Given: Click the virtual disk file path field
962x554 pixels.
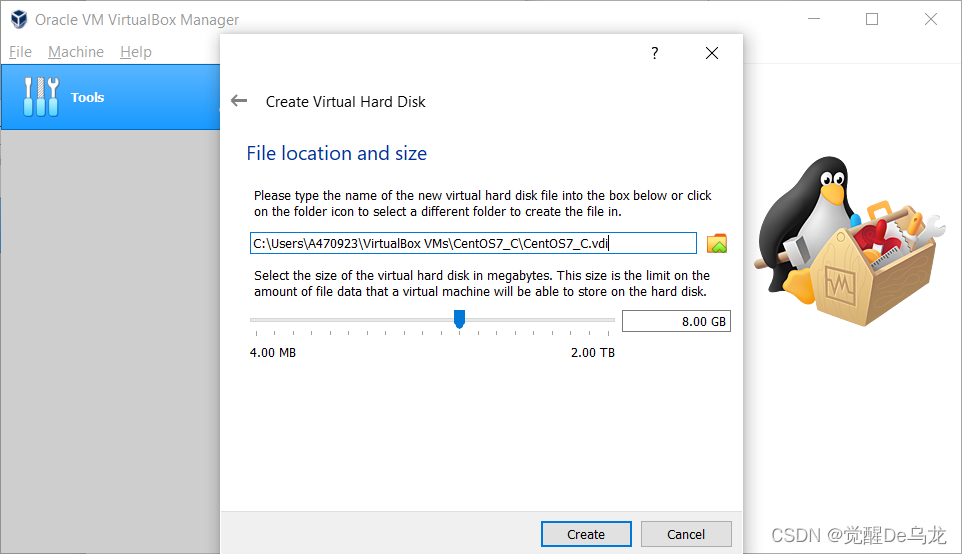Looking at the screenshot, I should click(x=473, y=243).
